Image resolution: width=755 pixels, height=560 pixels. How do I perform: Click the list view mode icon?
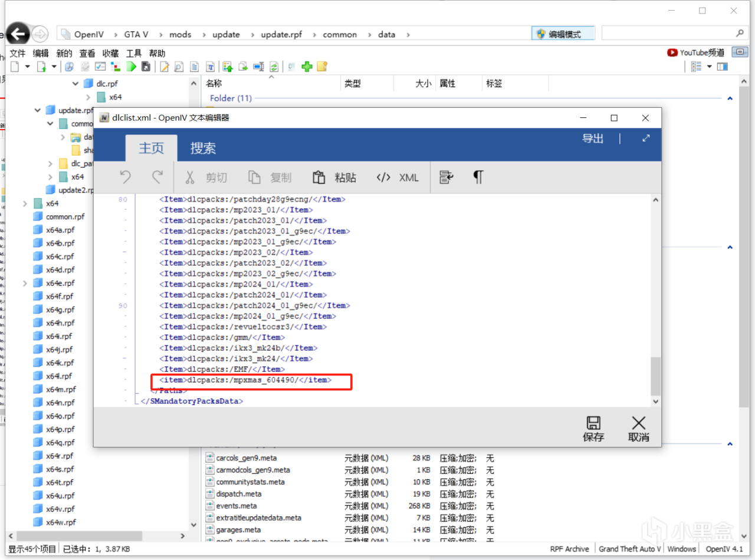tap(696, 67)
